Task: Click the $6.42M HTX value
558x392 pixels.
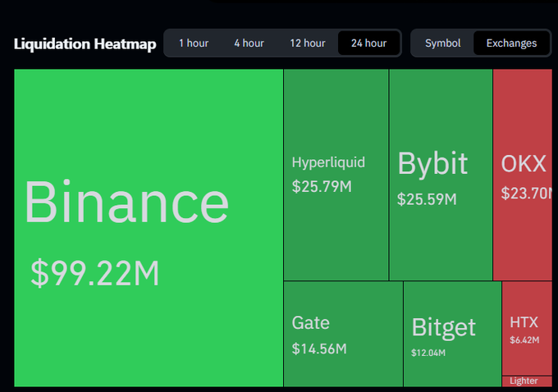Action: pos(524,340)
